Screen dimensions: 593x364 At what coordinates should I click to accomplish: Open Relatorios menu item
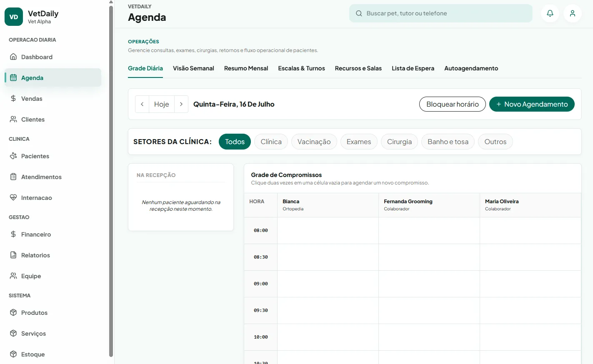point(53,255)
